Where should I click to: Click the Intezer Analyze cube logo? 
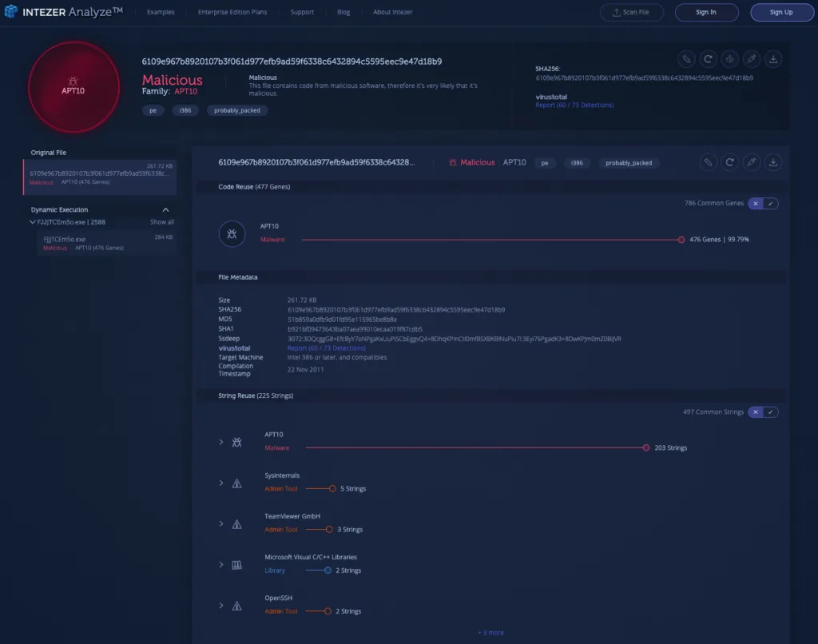tap(10, 11)
